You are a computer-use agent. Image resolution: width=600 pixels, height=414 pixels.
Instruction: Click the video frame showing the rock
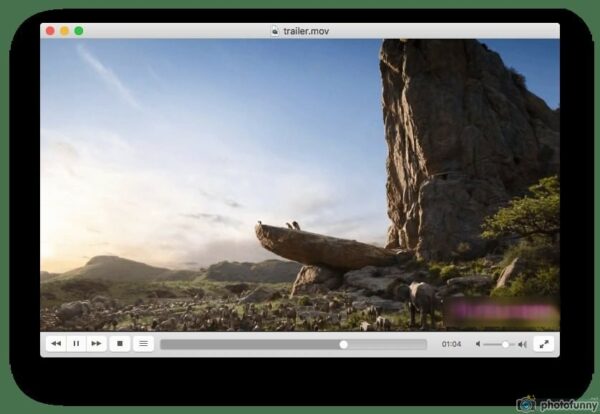pyautogui.click(x=300, y=185)
